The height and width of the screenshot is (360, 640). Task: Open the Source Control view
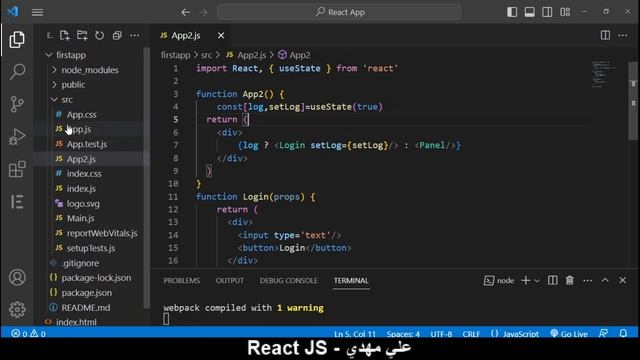point(17,104)
